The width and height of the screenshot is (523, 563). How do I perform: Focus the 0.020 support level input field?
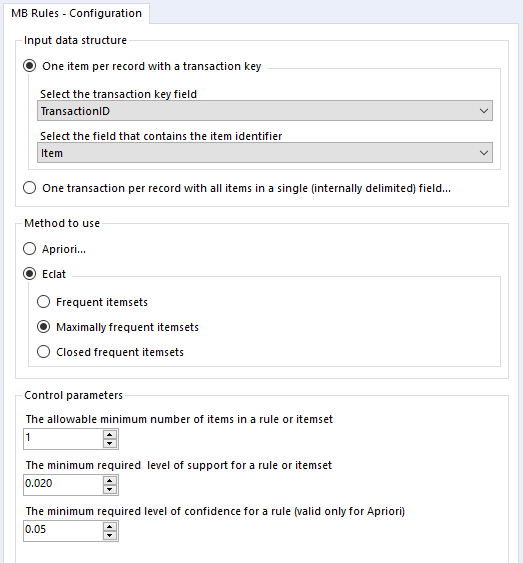tap(63, 485)
